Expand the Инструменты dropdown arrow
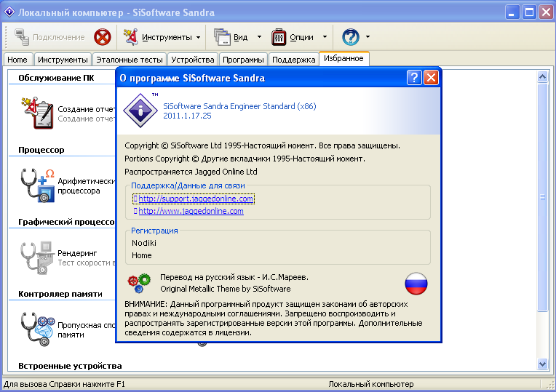This screenshot has width=556, height=392. 198,37
